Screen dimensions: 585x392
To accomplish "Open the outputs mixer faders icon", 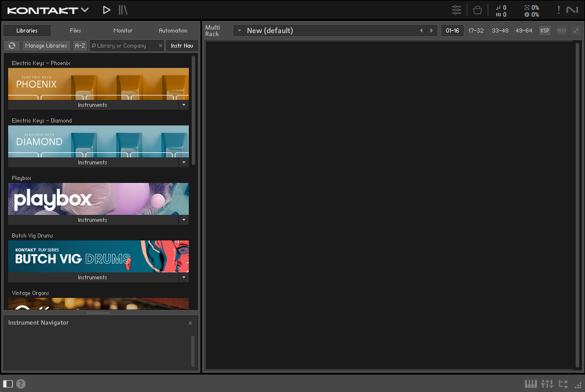I will pos(547,383).
